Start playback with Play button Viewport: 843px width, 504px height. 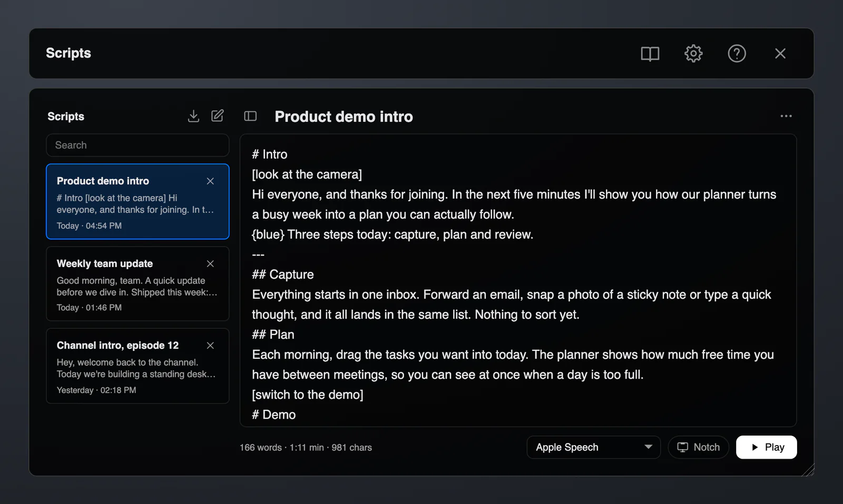coord(766,447)
